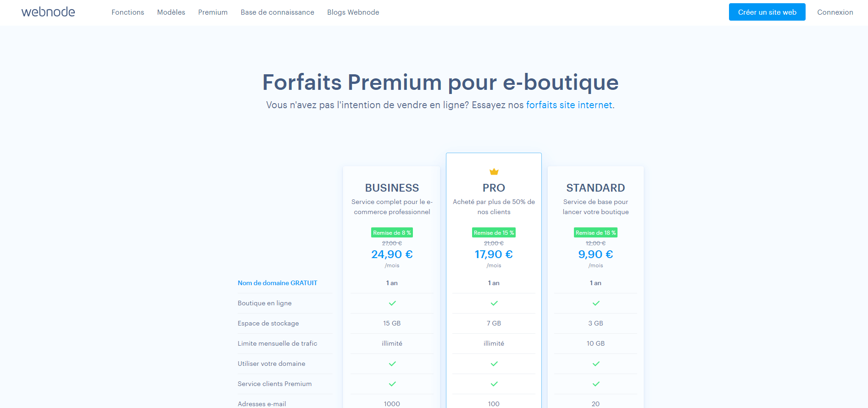Click the struck-through 21,00 € price
868x408 pixels.
tap(494, 243)
